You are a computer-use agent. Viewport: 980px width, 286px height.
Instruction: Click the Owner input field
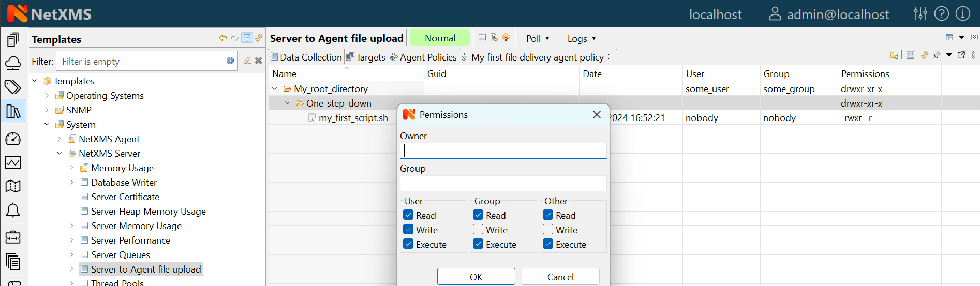click(x=503, y=150)
